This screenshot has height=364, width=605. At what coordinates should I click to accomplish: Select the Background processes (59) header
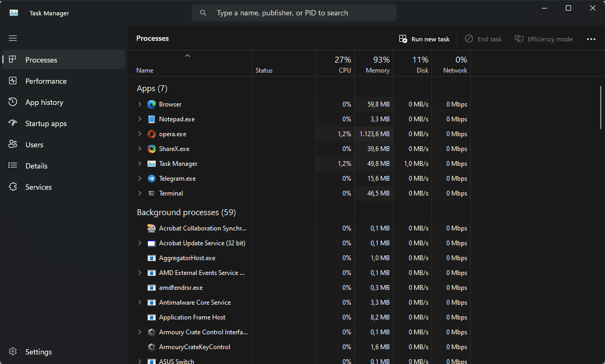[x=186, y=212]
